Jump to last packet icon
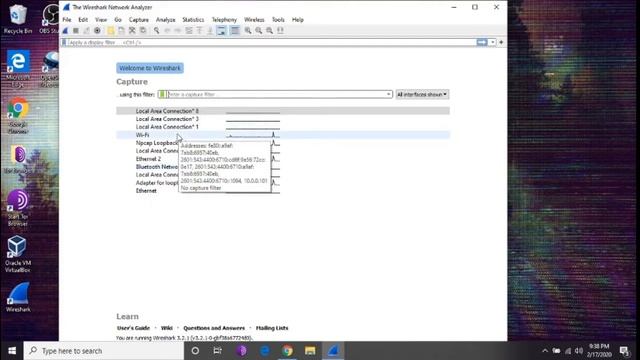 pos(210,31)
